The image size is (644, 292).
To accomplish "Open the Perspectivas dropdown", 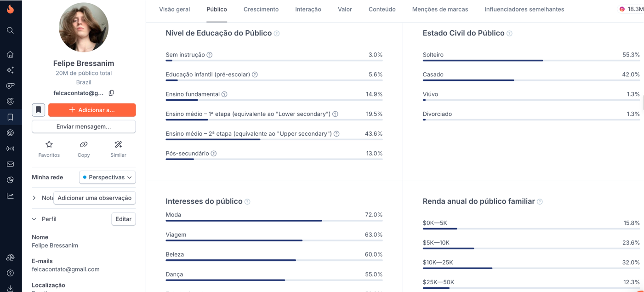I will tap(107, 177).
